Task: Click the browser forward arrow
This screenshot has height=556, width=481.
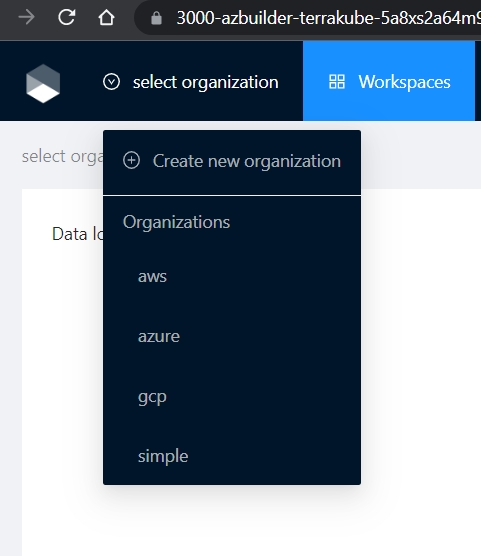Action: (27, 17)
